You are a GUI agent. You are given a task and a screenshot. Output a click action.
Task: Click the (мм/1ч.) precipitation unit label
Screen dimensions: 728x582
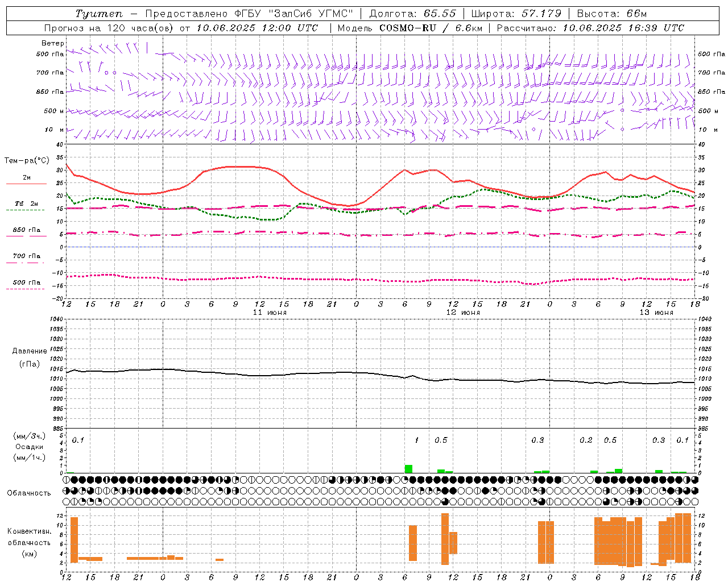(x=30, y=458)
